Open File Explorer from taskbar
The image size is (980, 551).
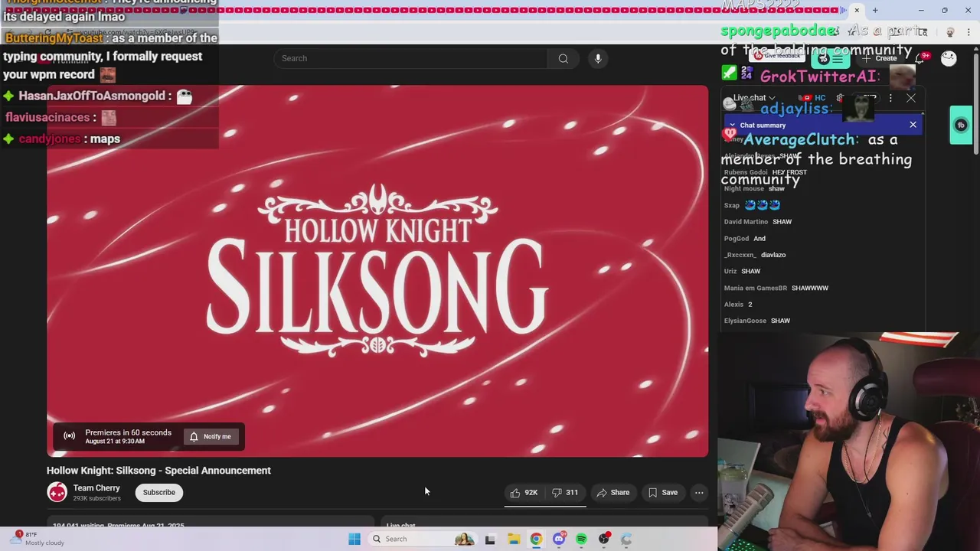(513, 539)
